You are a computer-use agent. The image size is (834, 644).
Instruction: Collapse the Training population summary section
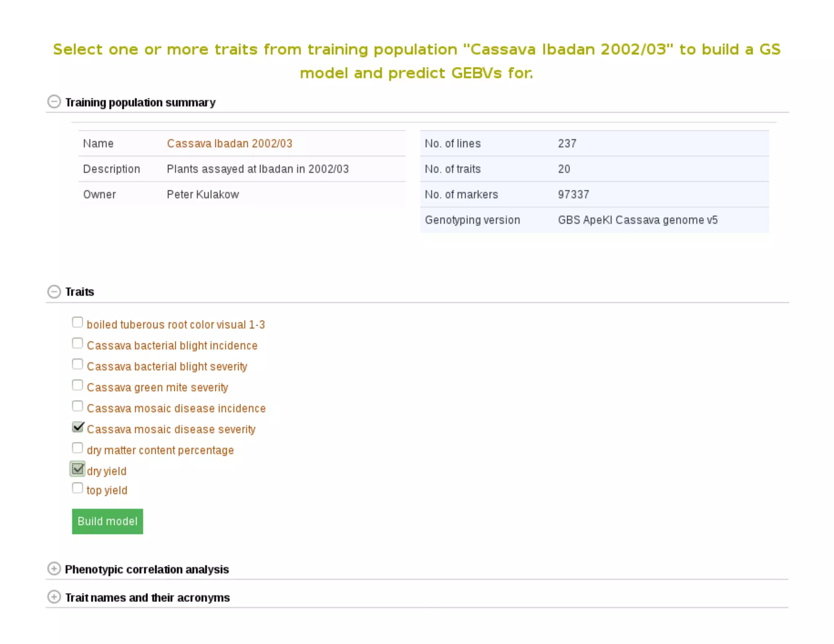(54, 102)
